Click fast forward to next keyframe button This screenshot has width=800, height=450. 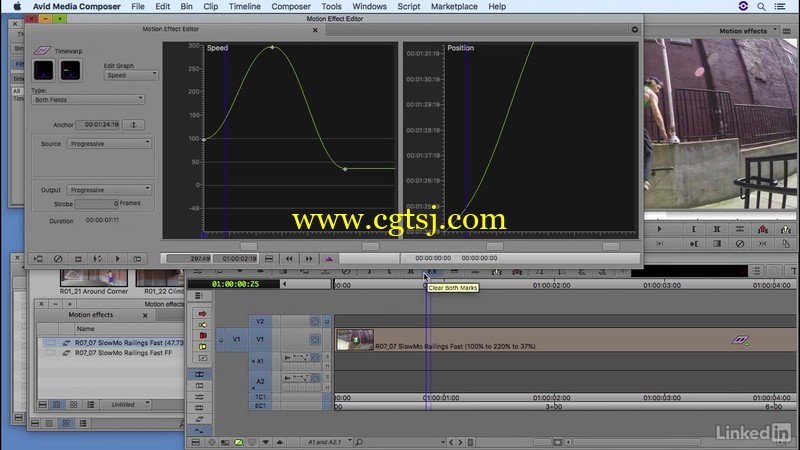[309, 259]
